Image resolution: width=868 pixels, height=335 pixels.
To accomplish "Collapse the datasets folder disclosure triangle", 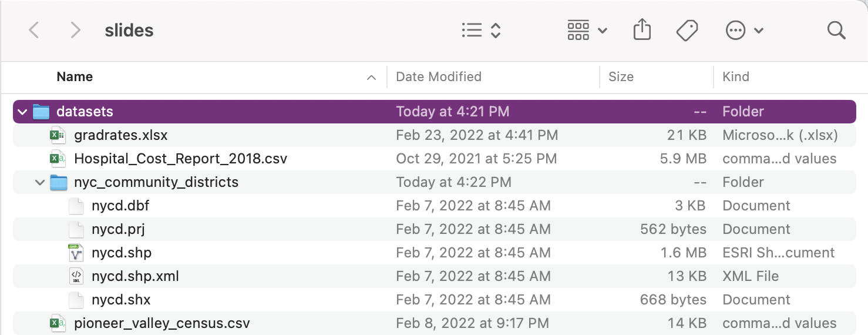I will 22,112.
